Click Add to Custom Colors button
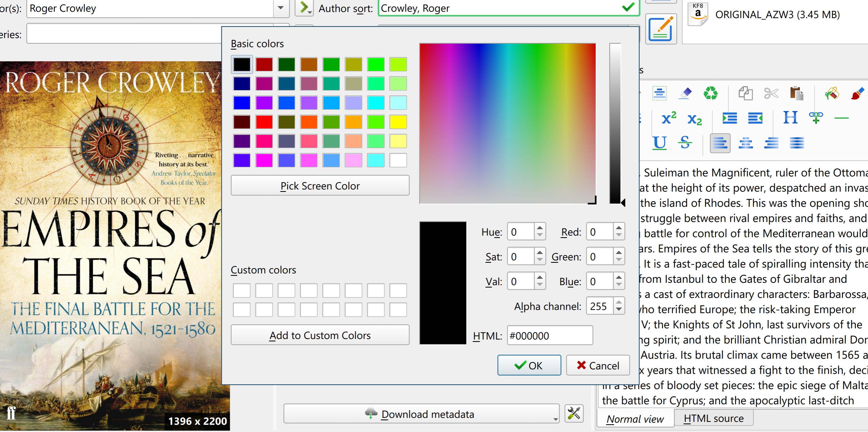This screenshot has height=432, width=868. (320, 335)
